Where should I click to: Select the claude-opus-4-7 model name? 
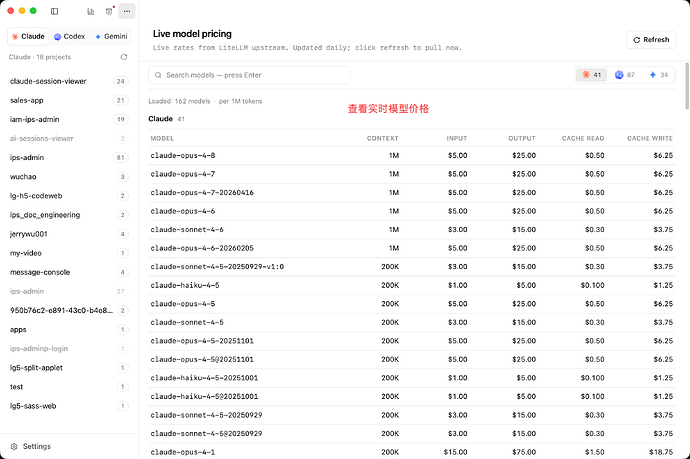(183, 174)
